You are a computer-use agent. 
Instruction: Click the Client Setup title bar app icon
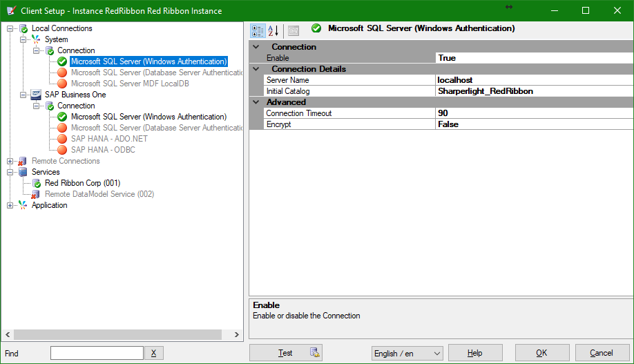pyautogui.click(x=11, y=10)
